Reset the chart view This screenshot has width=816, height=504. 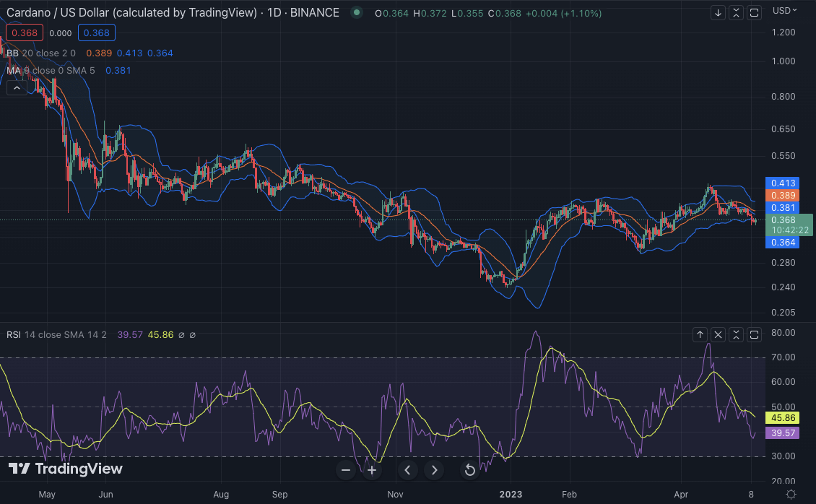469,470
